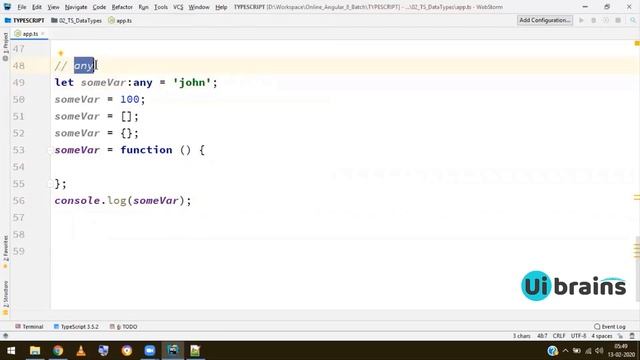The height and width of the screenshot is (360, 640).
Task: Click the text 'john' string on line 49
Action: tap(192, 82)
